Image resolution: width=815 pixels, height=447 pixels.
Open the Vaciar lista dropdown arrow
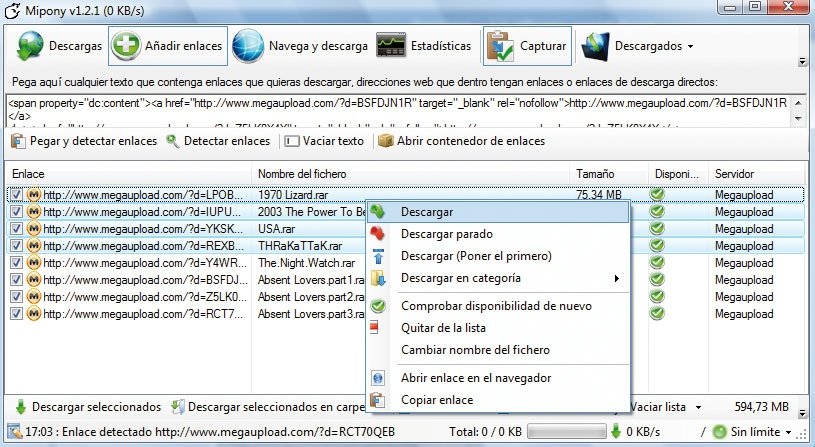point(698,407)
